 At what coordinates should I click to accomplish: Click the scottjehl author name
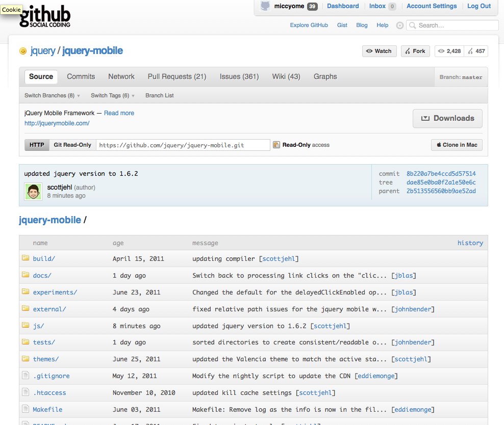[60, 187]
